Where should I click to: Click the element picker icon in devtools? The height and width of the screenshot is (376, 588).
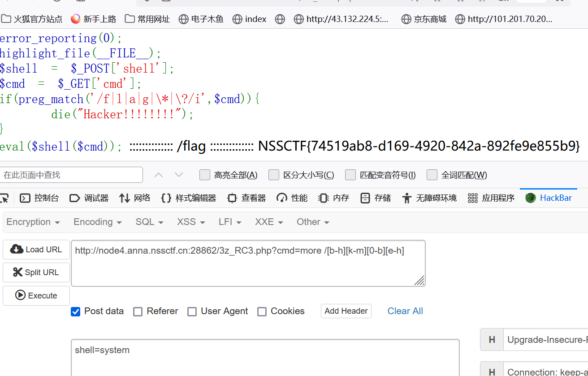[4, 198]
